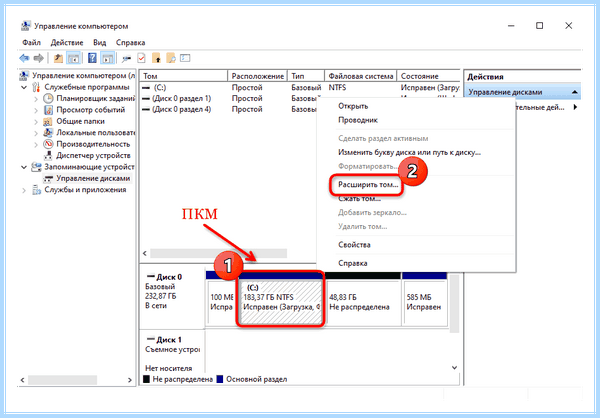Choose Проводник in context menu

point(416,120)
